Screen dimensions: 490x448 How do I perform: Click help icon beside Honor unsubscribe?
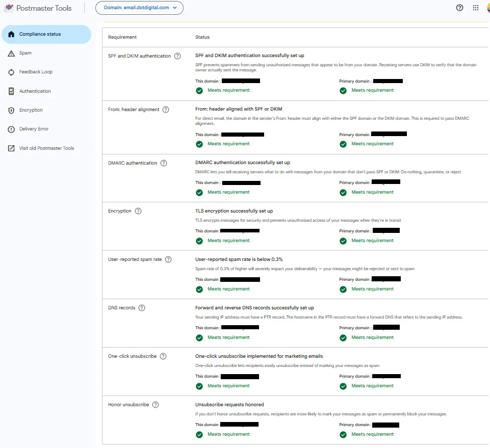(x=156, y=405)
